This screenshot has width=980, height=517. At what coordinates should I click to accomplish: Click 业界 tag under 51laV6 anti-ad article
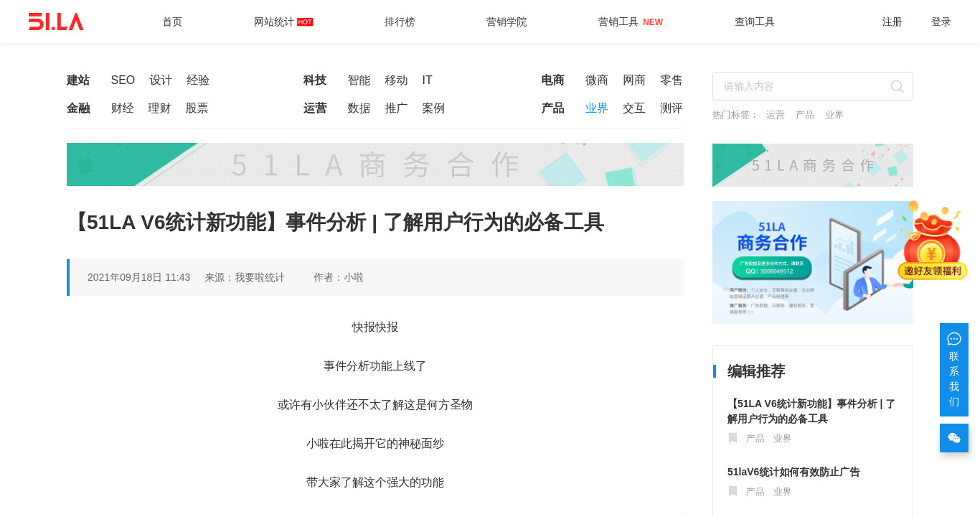point(783,492)
